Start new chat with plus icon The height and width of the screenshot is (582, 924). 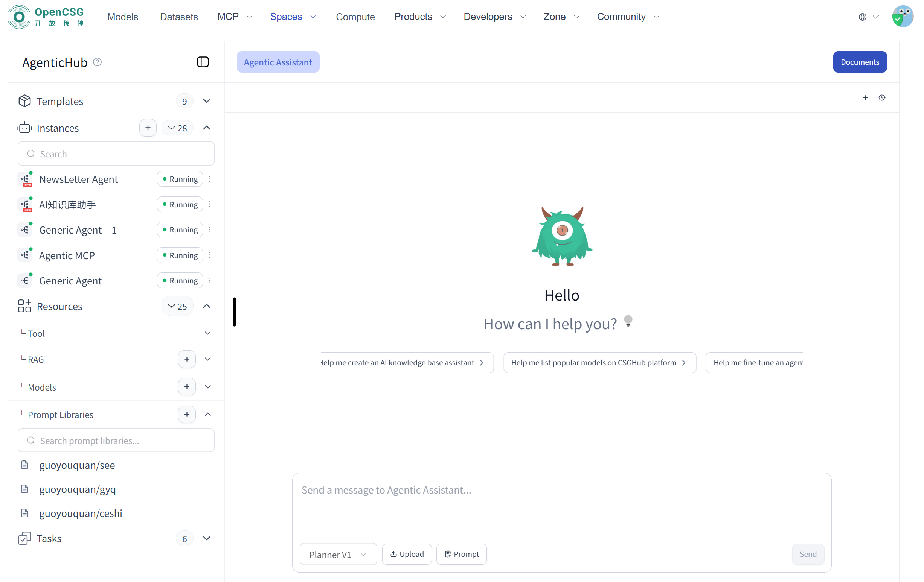(865, 98)
